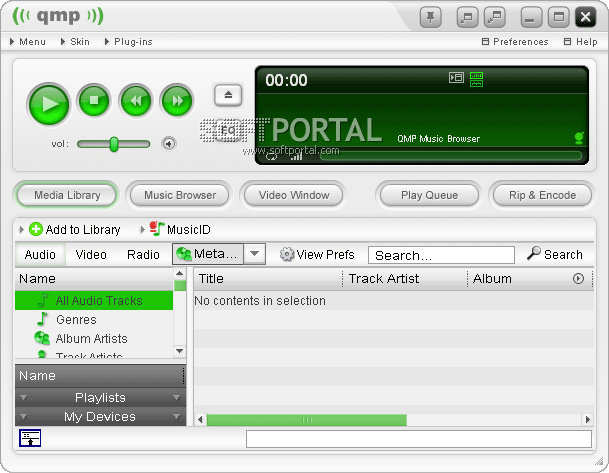Skip to next track button

[177, 101]
